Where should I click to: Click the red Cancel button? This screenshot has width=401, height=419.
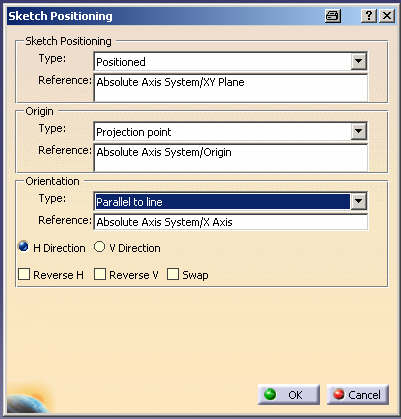(358, 395)
